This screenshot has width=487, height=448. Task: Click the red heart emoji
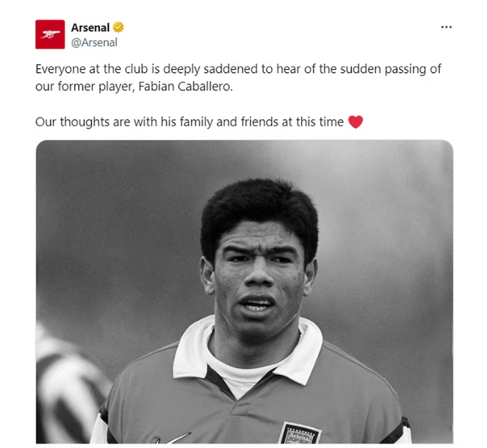tap(356, 122)
